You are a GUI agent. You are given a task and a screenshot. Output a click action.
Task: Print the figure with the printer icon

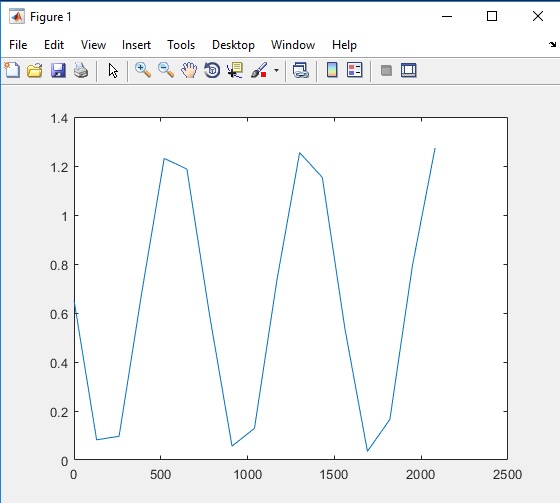point(81,70)
